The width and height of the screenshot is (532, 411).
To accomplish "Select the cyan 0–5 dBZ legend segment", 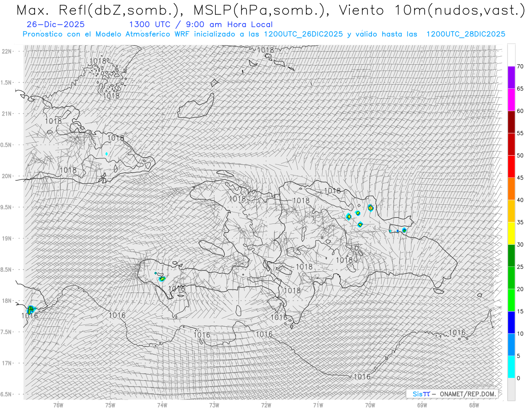I will click(x=511, y=367).
